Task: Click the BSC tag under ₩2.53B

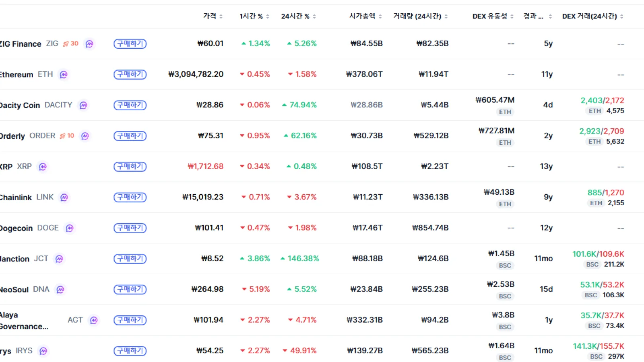Action: click(505, 296)
